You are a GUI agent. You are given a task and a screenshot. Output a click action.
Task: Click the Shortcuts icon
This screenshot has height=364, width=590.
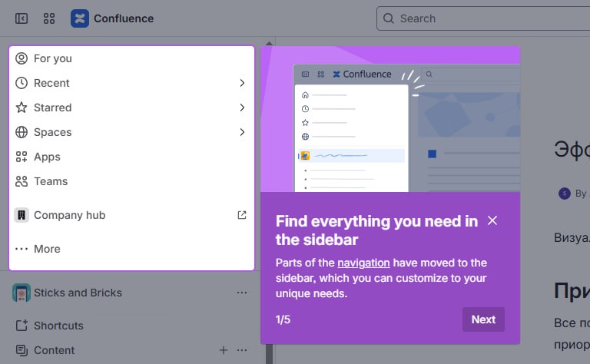(22, 326)
